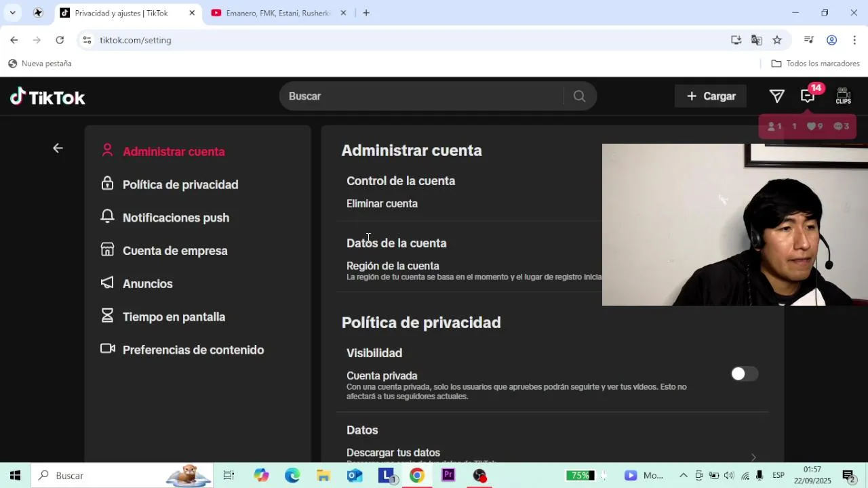Open the Chrome three-dot menu
The width and height of the screenshot is (868, 488).
[854, 40]
